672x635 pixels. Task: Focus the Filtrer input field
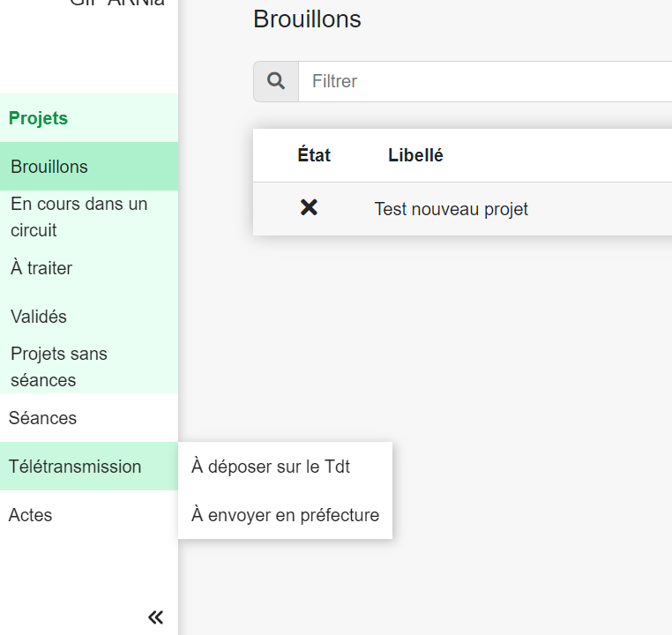485,81
